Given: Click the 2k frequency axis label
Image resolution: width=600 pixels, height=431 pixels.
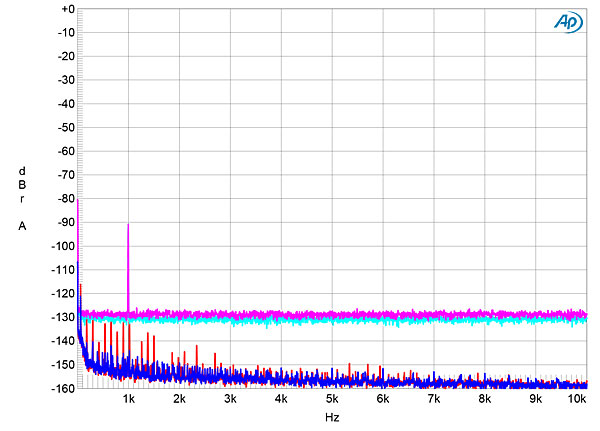Looking at the screenshot, I should coord(179,399).
